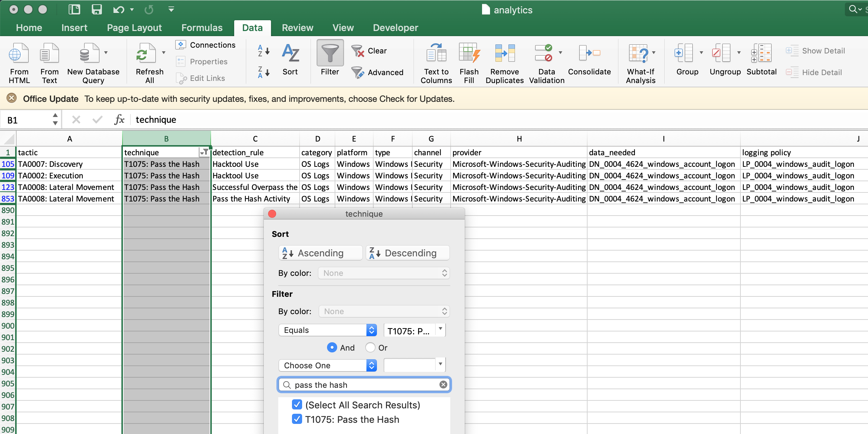Open Text to Columns tool
Image resolution: width=868 pixels, height=434 pixels.
click(x=436, y=54)
